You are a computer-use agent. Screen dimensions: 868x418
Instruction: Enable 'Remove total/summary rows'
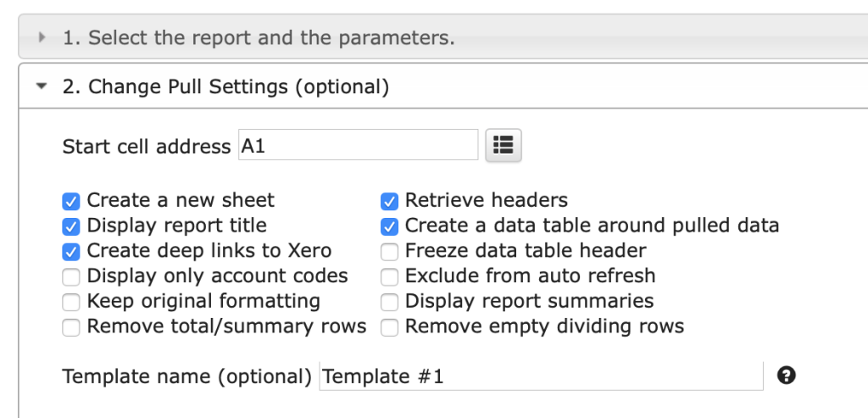(71, 327)
